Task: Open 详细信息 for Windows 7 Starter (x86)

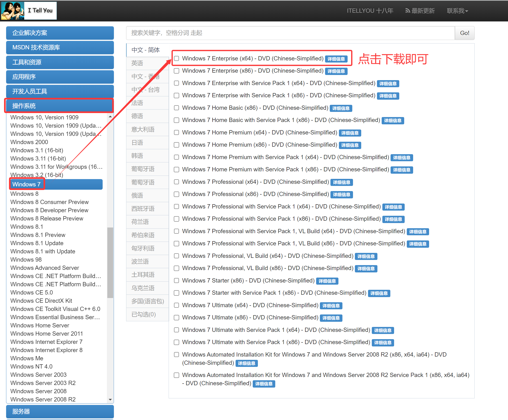Action: (x=327, y=281)
